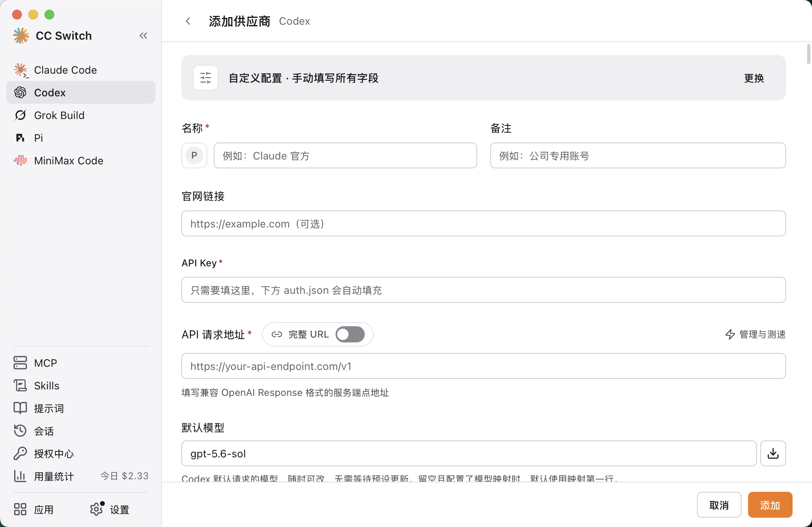This screenshot has height=527, width=812.
Task: Collapse the sidebar with the double-chevron icon
Action: (143, 36)
